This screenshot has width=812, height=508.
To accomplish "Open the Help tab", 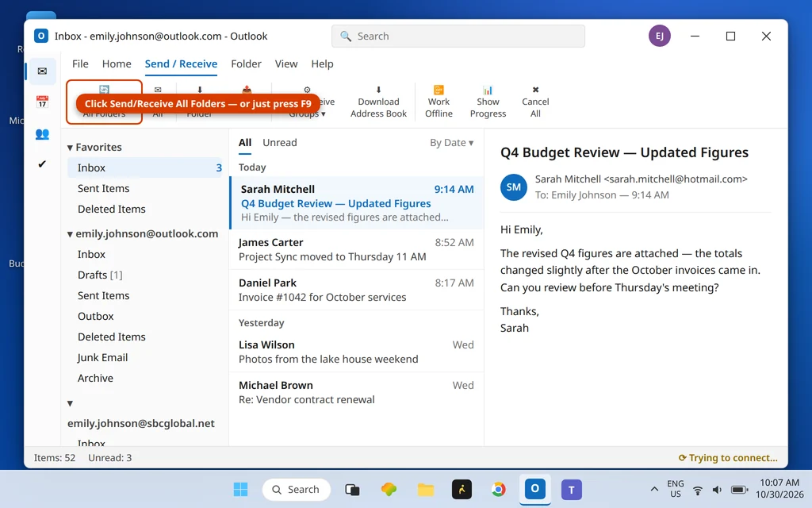I will click(322, 63).
